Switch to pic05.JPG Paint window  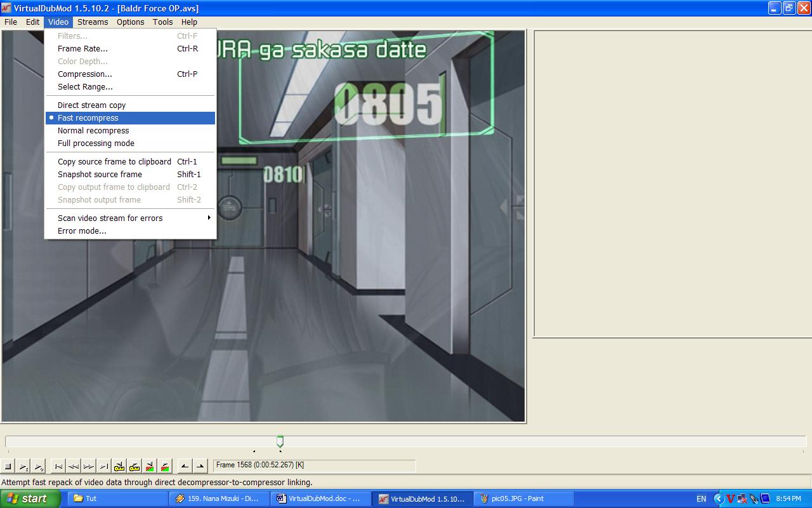coord(523,498)
